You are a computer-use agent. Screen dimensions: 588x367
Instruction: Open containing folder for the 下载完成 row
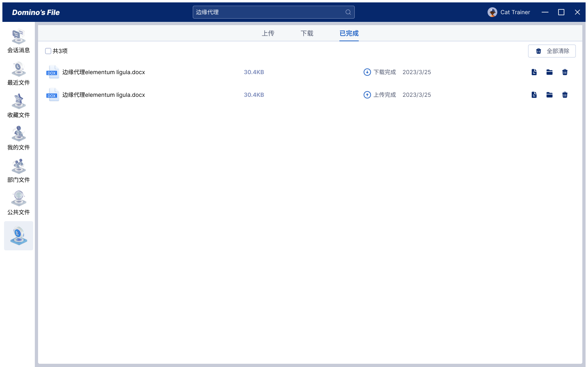tap(550, 72)
